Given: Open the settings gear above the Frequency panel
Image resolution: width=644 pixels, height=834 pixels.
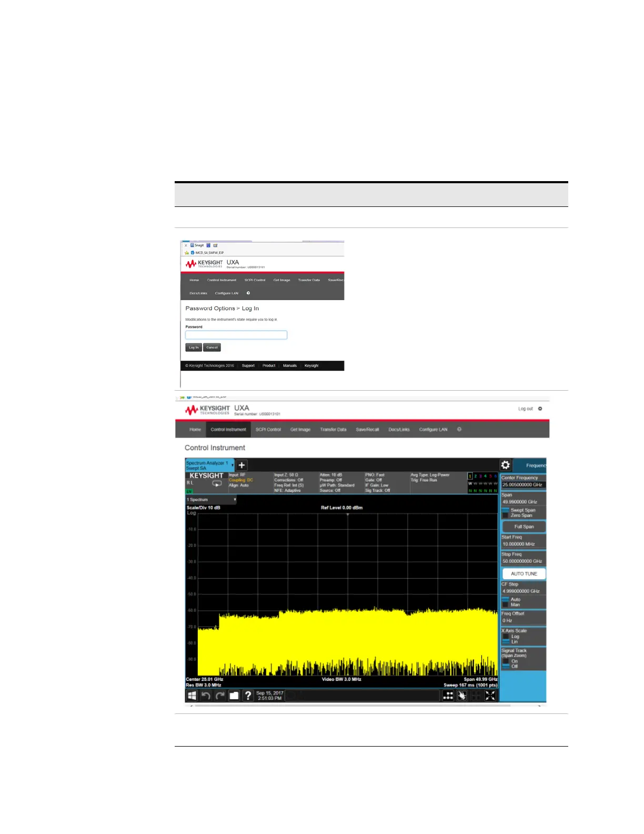Looking at the screenshot, I should coord(506,465).
